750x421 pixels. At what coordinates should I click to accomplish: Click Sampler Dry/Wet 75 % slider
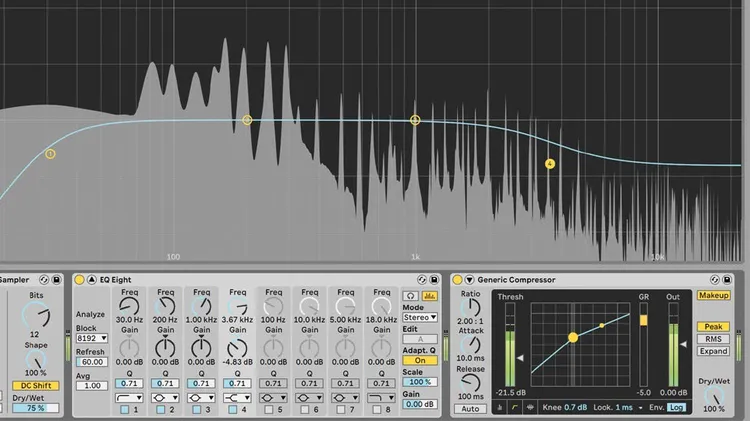(x=36, y=408)
